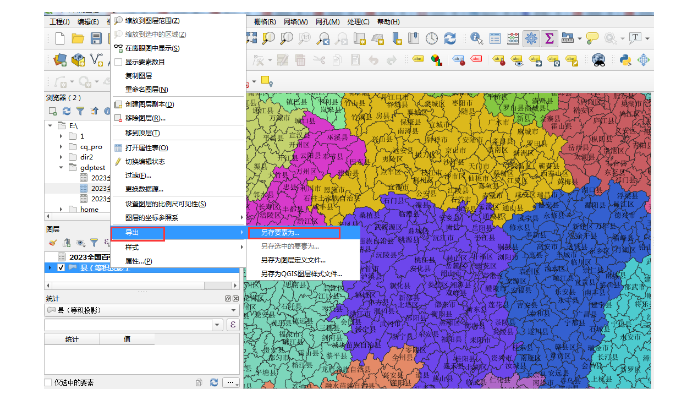The width and height of the screenshot is (674, 401).
Task: Expand the home folder
Action: (x=61, y=209)
